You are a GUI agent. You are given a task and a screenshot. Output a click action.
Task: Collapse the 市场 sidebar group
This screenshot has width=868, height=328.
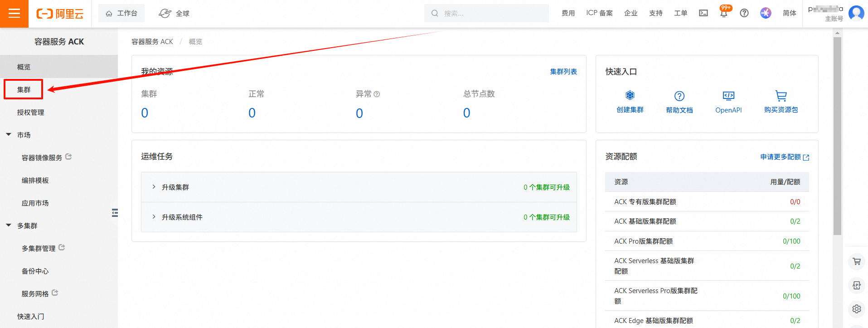click(9, 135)
